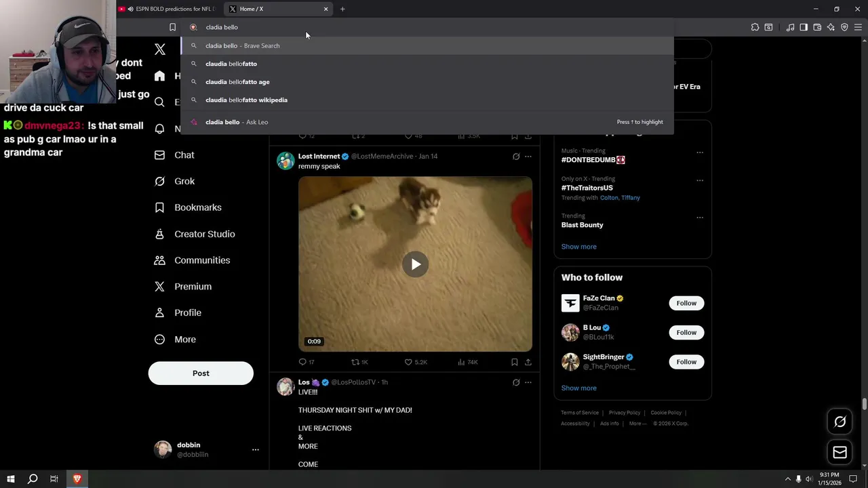Click the bookmark icon beside address bar
The width and height of the screenshot is (868, 488).
172,27
